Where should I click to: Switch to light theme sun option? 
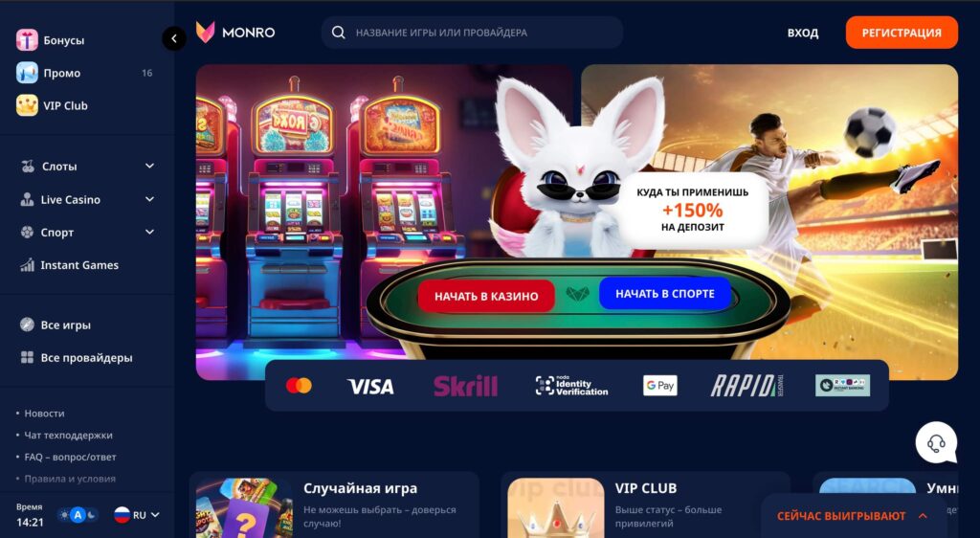point(64,515)
